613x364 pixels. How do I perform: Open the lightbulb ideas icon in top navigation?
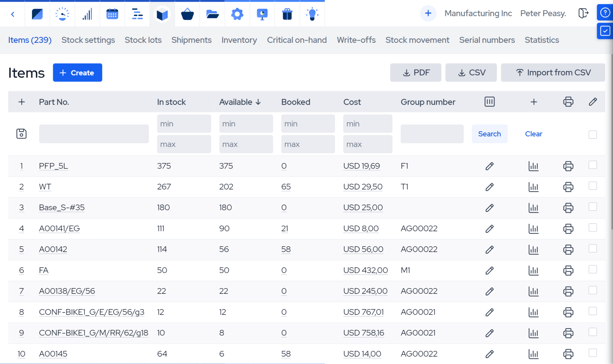click(312, 14)
